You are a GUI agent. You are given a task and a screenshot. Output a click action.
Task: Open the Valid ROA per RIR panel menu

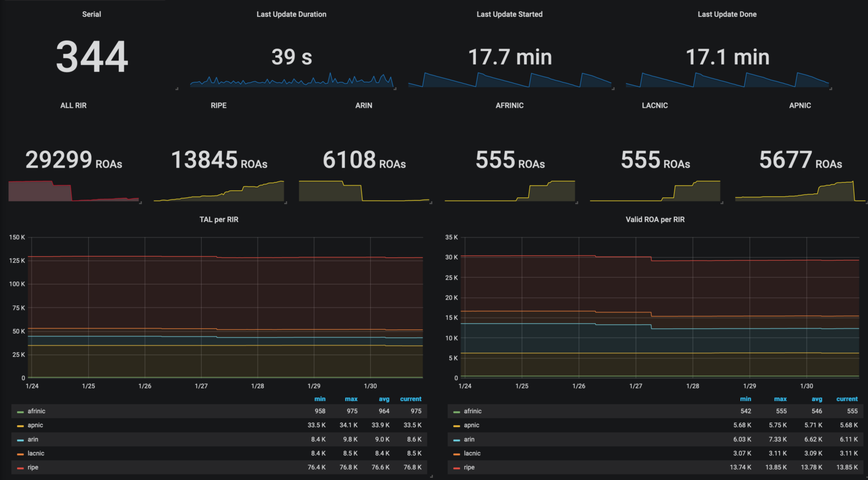point(655,219)
